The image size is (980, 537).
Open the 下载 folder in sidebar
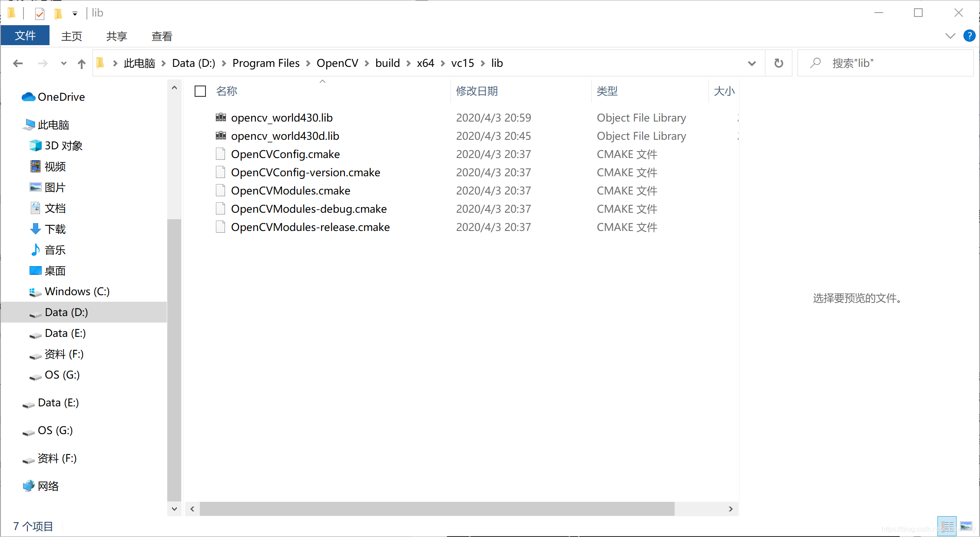(48, 229)
